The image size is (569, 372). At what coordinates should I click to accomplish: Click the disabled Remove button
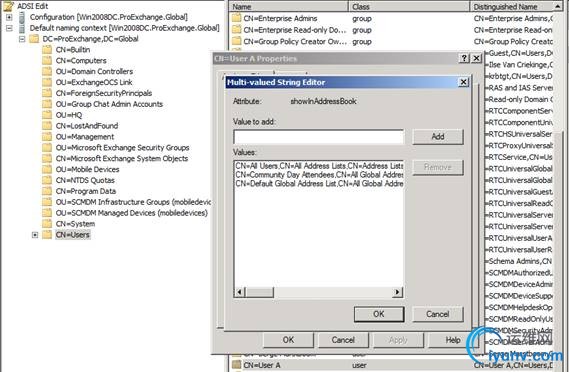pos(438,167)
